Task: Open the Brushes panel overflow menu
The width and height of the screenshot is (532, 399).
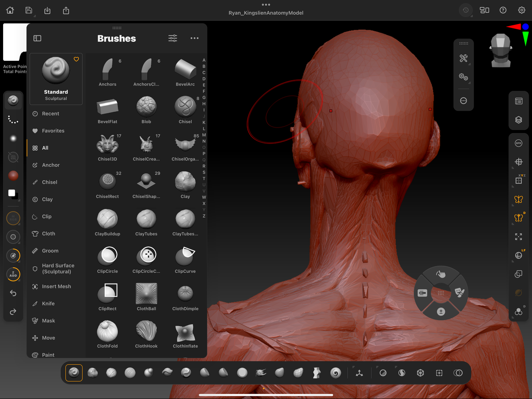Action: point(194,38)
